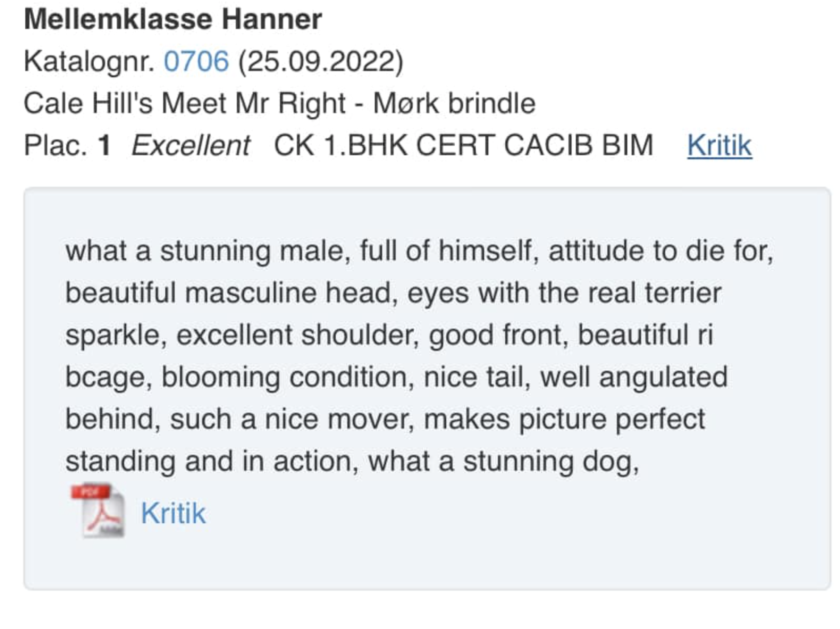Click the text excellent shoulder, good front
The height and width of the screenshot is (629, 840).
point(372,335)
